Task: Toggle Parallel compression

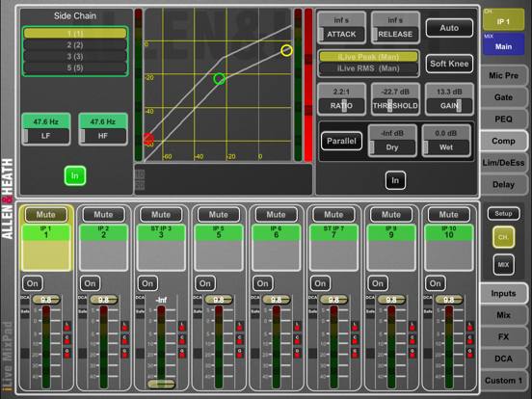Action: [x=341, y=141]
